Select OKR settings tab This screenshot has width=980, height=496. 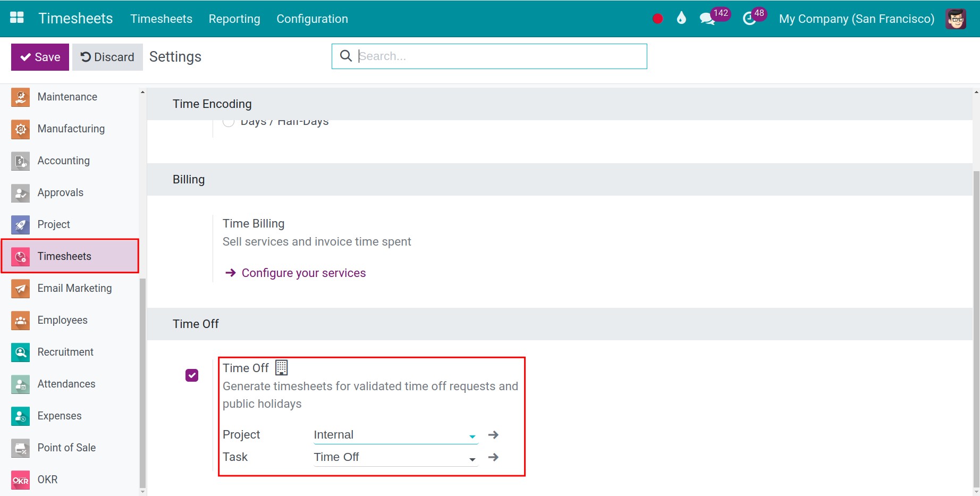[70, 480]
